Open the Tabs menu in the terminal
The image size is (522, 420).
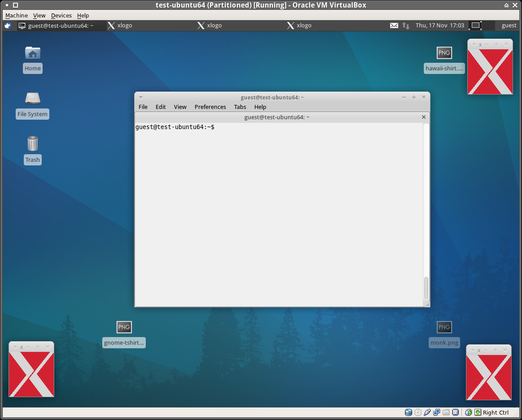point(240,107)
